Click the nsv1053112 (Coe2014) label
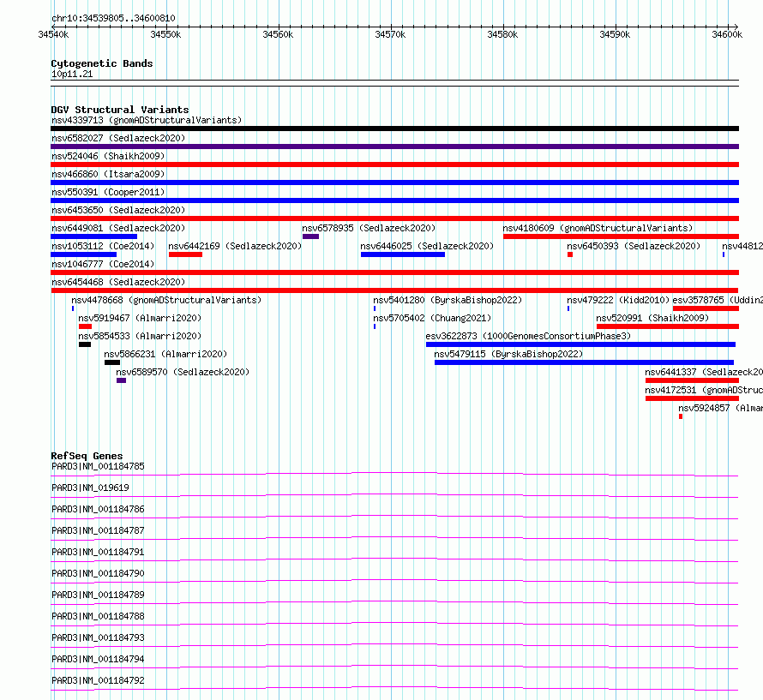The height and width of the screenshot is (700, 763). (x=103, y=246)
